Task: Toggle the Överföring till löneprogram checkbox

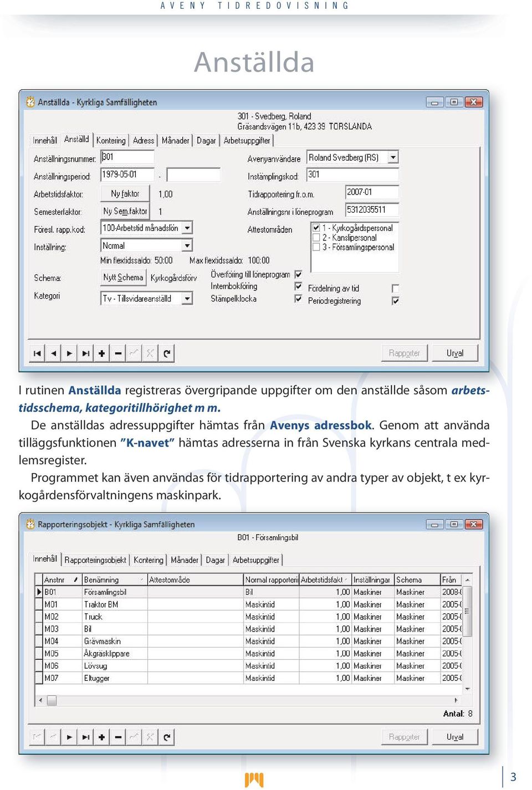Action: point(298,274)
